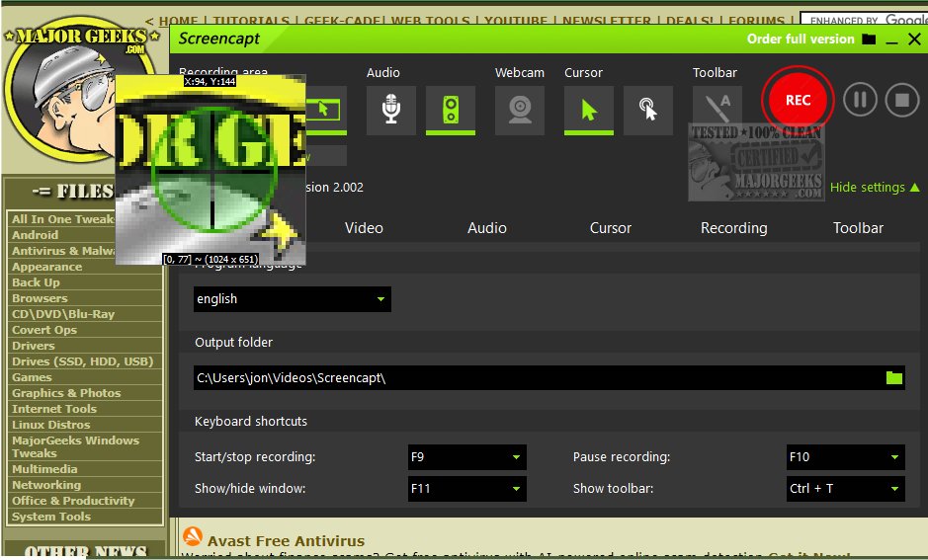The height and width of the screenshot is (560, 928).
Task: Switch to the Video settings tab
Action: (364, 228)
